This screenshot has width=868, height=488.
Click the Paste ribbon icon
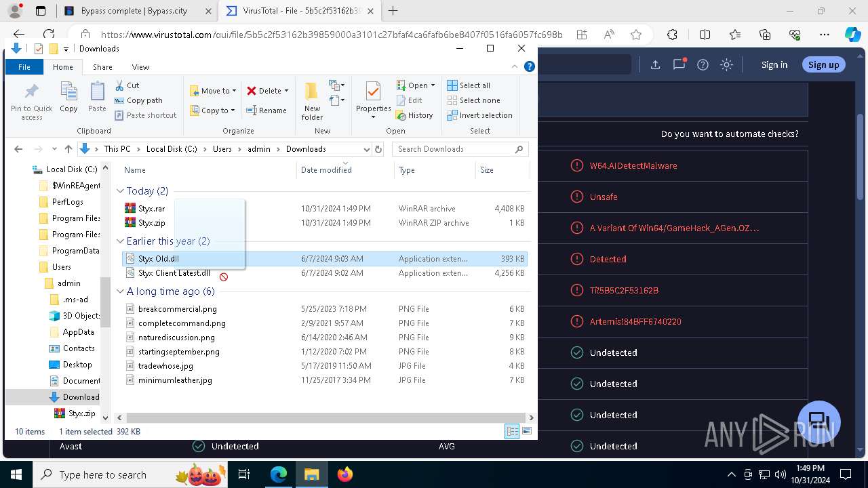[97, 97]
